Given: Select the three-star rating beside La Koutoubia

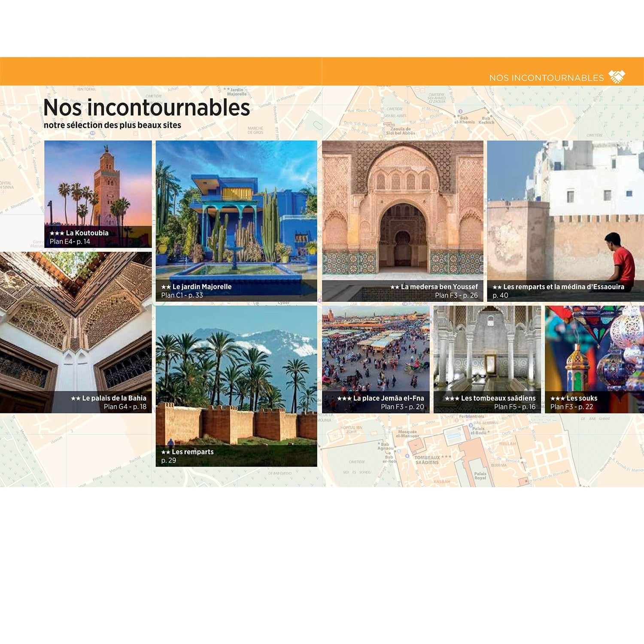Looking at the screenshot, I should coord(57,233).
